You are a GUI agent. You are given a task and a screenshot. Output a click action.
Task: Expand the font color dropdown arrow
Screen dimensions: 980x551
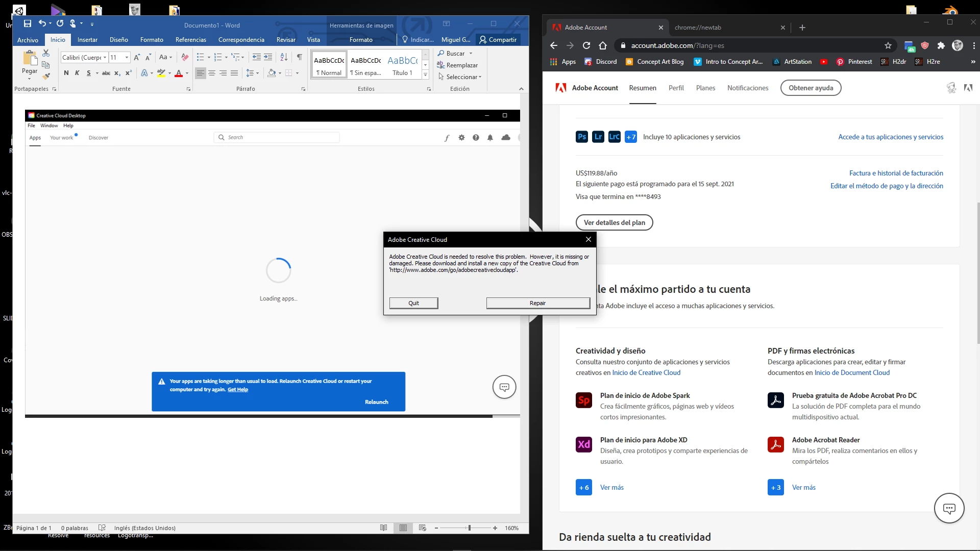(187, 73)
